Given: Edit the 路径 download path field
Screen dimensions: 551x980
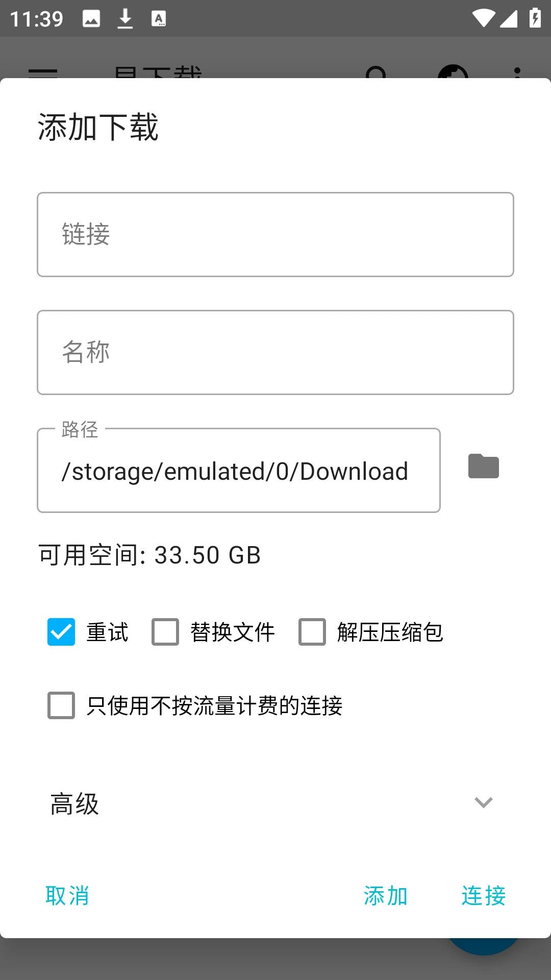Looking at the screenshot, I should (239, 471).
